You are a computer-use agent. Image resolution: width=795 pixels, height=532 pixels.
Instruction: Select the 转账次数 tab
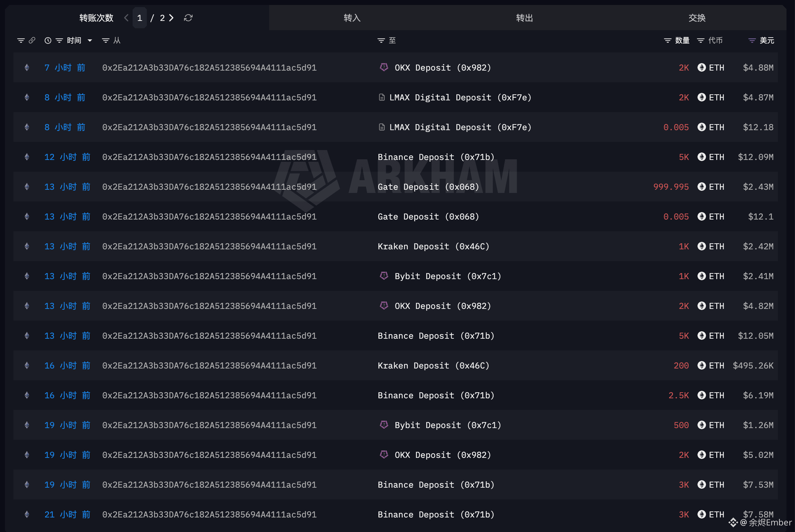tap(96, 18)
